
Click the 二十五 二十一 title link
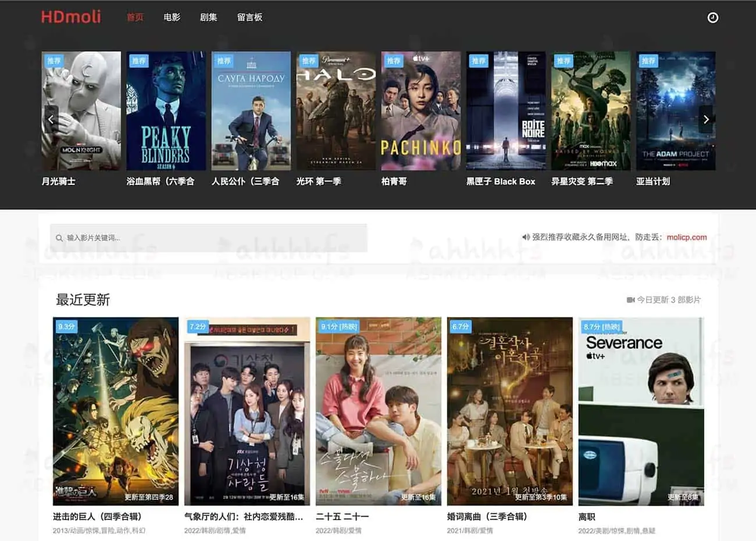tap(342, 517)
